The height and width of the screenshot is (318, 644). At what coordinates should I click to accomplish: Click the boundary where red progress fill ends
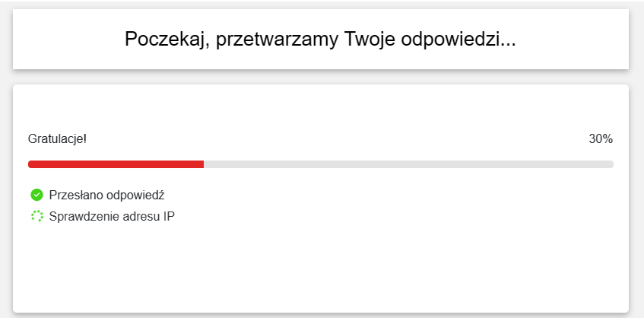[204, 164]
